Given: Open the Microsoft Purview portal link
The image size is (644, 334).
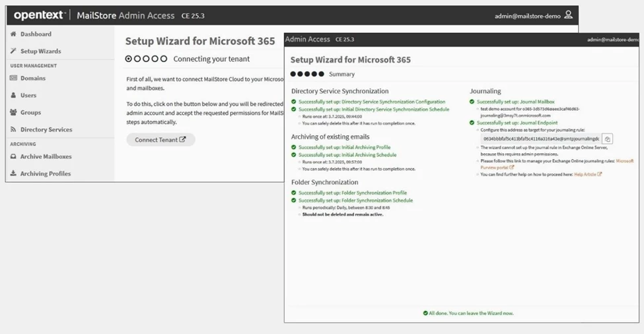Looking at the screenshot, I should coord(557,164).
